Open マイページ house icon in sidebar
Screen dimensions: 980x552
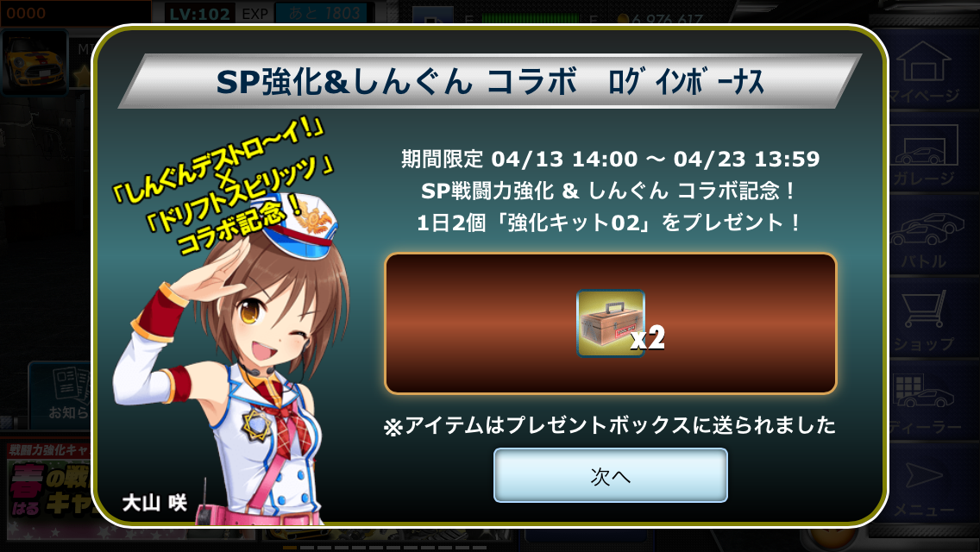pyautogui.click(x=925, y=72)
